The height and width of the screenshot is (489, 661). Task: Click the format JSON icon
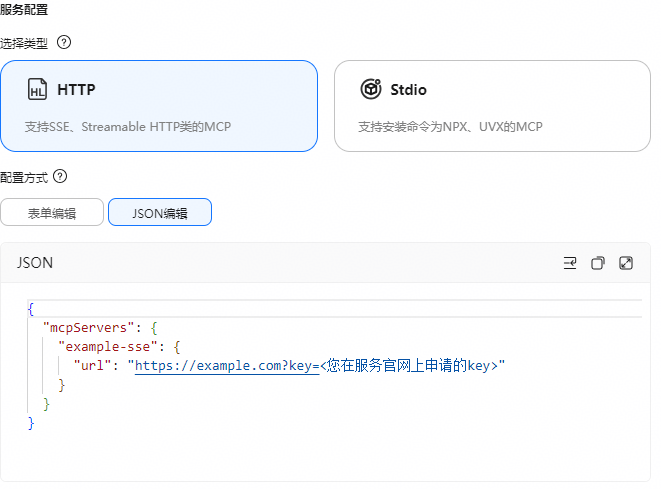[570, 263]
